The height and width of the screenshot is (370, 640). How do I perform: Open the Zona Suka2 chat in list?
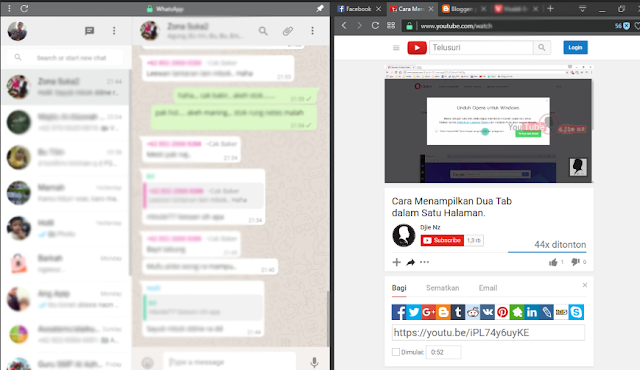point(65,87)
